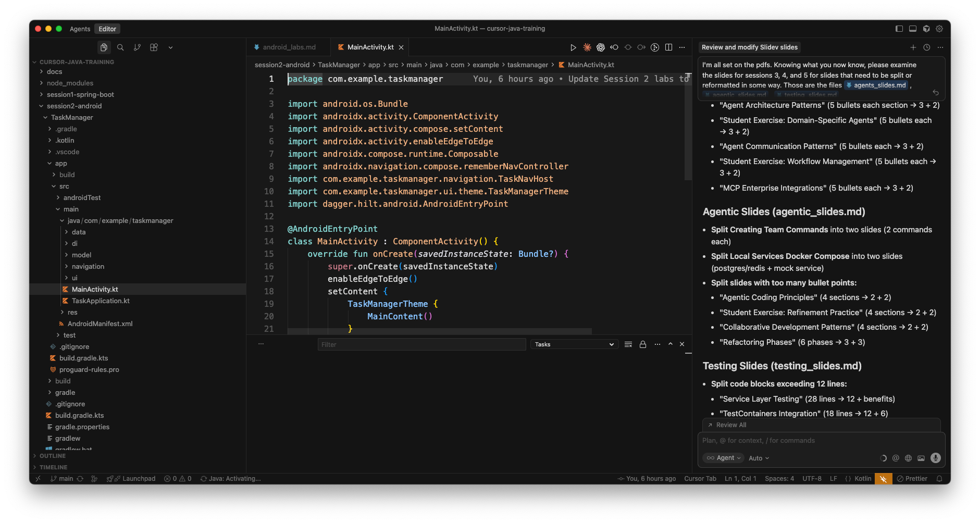
Task: Click the Ln 1, Col 1 status item
Action: (x=740, y=479)
